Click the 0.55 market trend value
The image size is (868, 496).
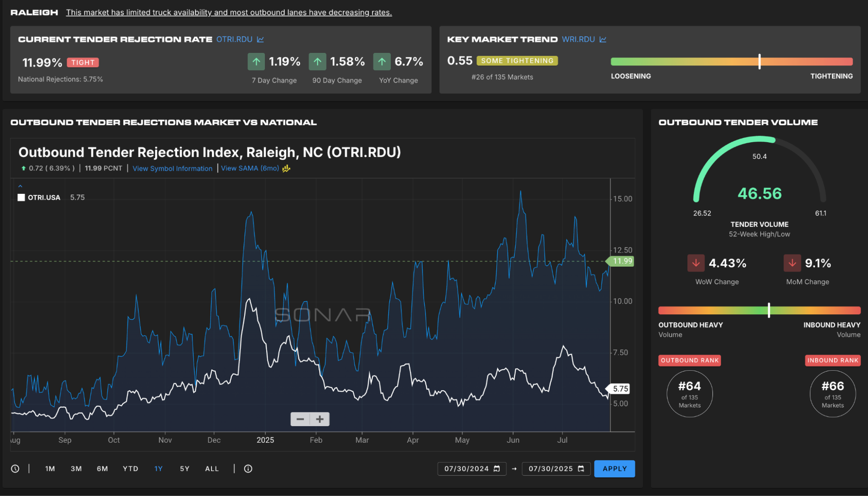pos(460,61)
